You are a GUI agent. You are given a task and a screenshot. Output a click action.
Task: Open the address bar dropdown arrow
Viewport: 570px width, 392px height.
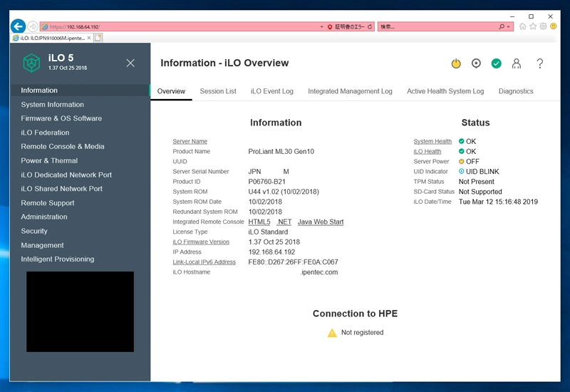click(x=322, y=26)
